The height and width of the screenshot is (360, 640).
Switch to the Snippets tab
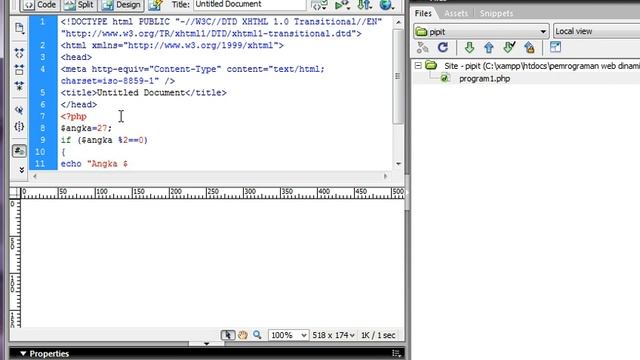coord(496,13)
